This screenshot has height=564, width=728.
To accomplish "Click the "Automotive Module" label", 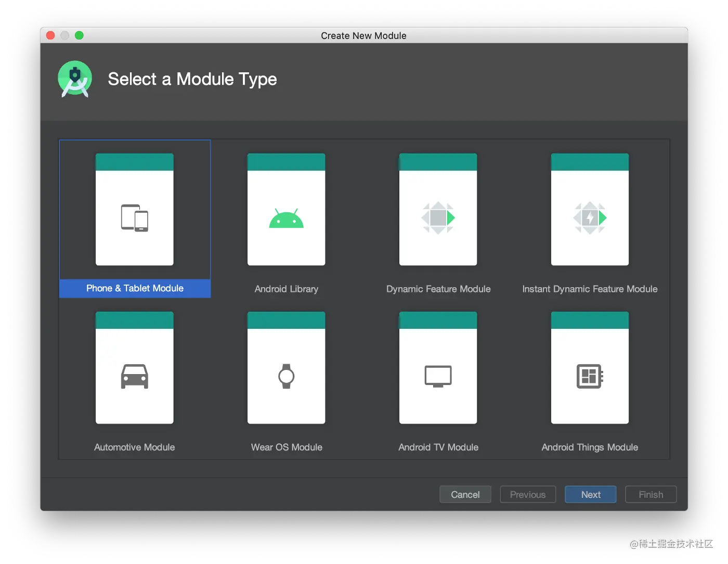I will click(x=135, y=447).
